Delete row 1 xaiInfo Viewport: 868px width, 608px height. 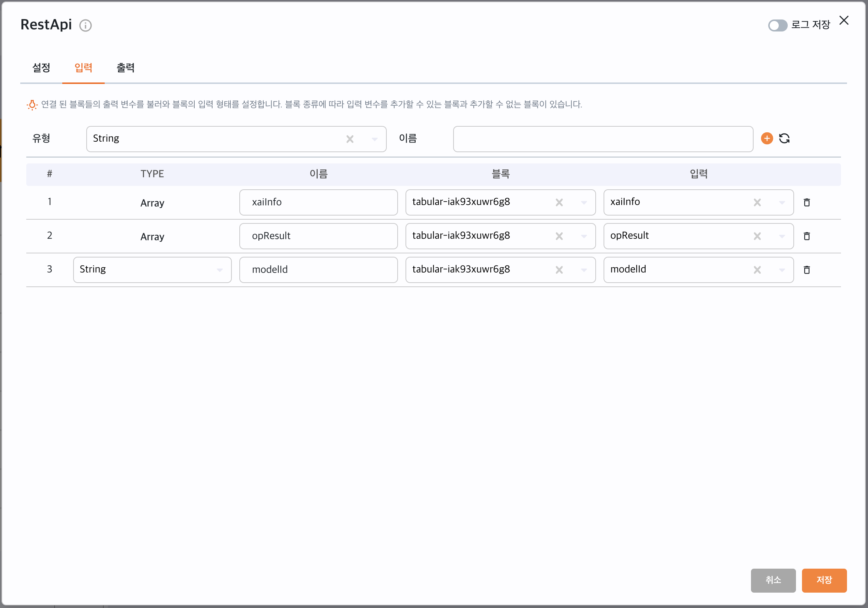pos(806,202)
